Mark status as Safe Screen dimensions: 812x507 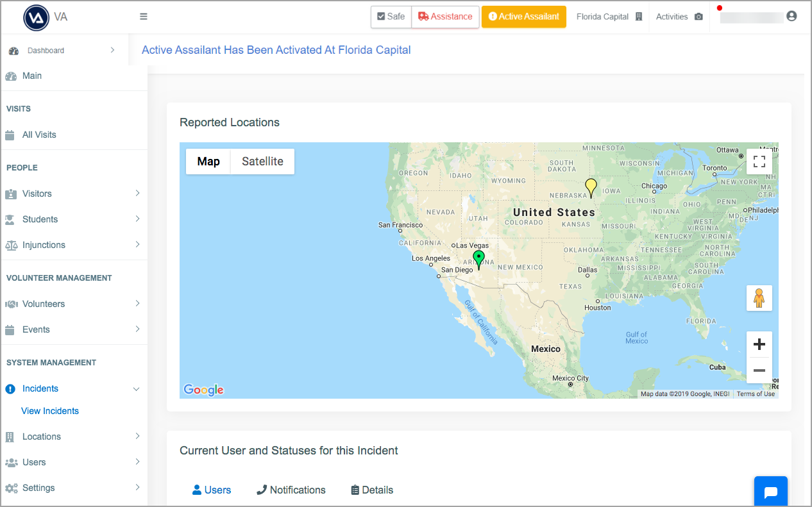tap(391, 17)
